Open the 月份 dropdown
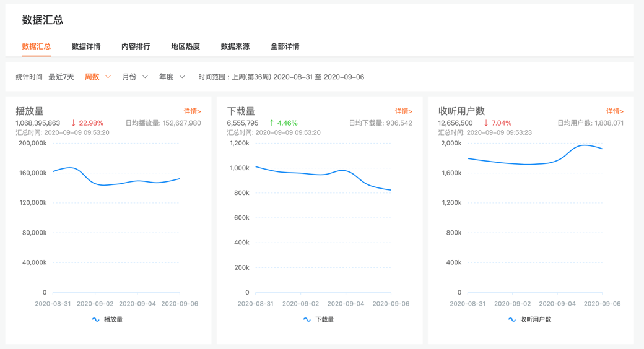The image size is (644, 349). click(x=135, y=77)
